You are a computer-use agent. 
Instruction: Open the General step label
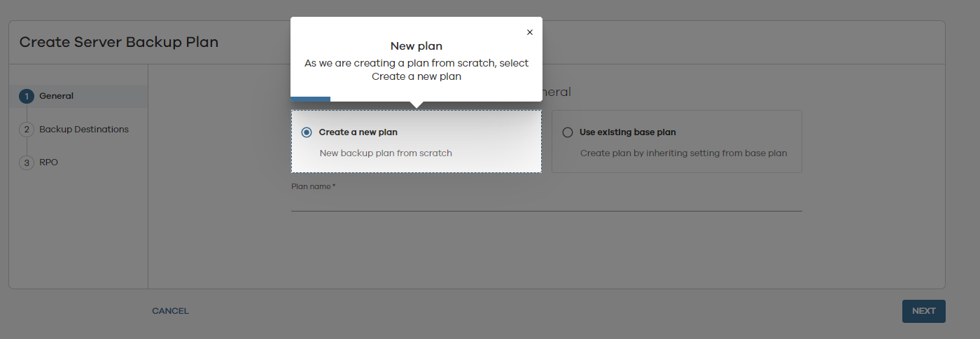(57, 96)
